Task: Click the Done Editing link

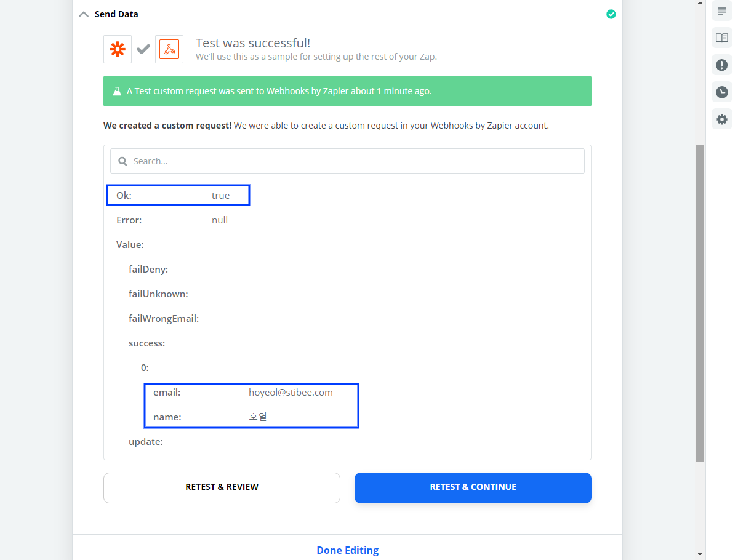Action: 347,550
